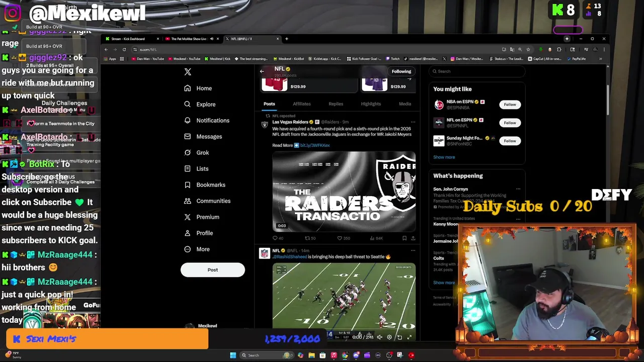Switch to the Affiliates tab

(302, 104)
